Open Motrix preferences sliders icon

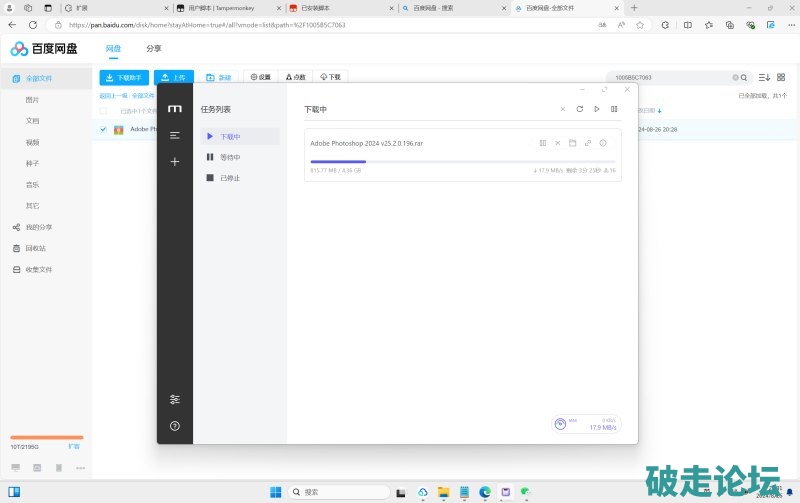click(175, 399)
